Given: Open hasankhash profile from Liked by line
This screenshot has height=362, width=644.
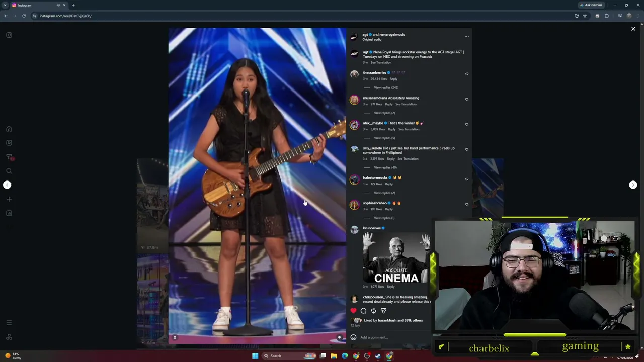Looking at the screenshot, I should tap(387, 320).
